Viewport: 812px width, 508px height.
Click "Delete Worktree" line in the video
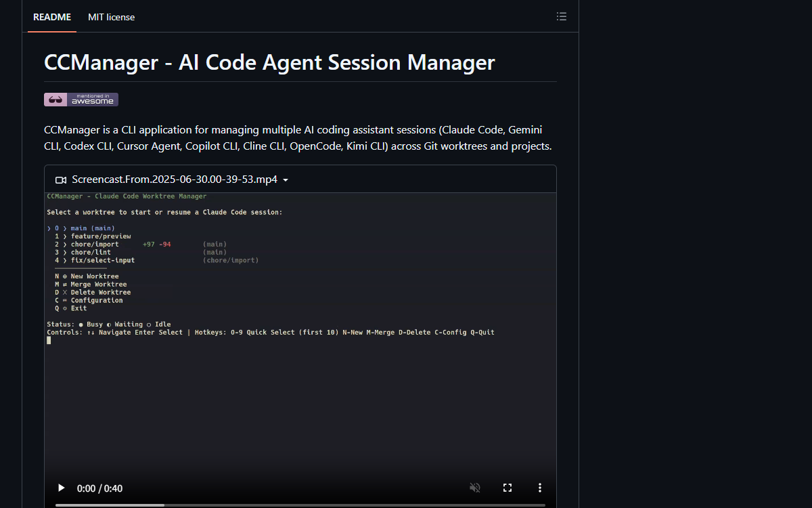[x=93, y=293]
